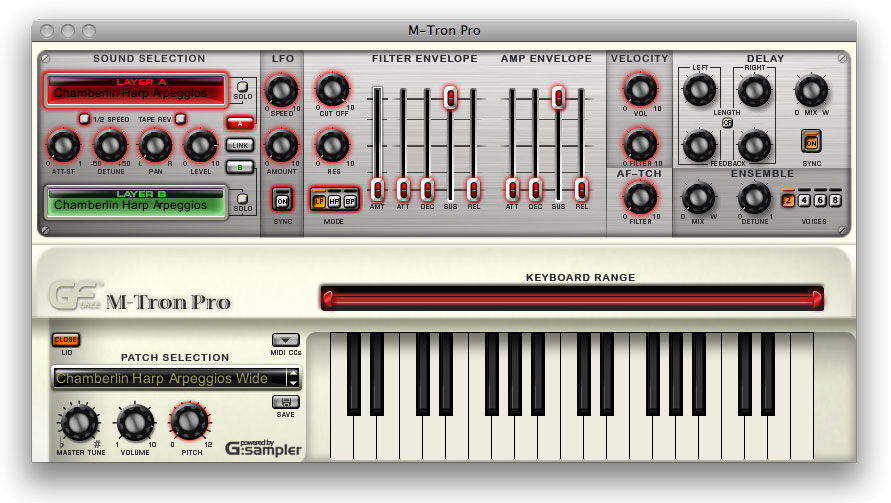Toggle LFO Sync ON button
The width and height of the screenshot is (891, 503).
282,201
